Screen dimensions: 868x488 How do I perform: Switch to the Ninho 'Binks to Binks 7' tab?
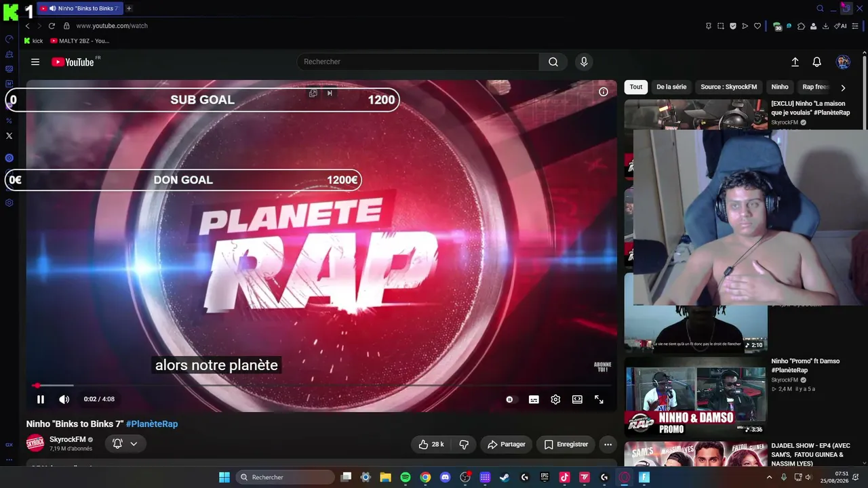[80, 8]
